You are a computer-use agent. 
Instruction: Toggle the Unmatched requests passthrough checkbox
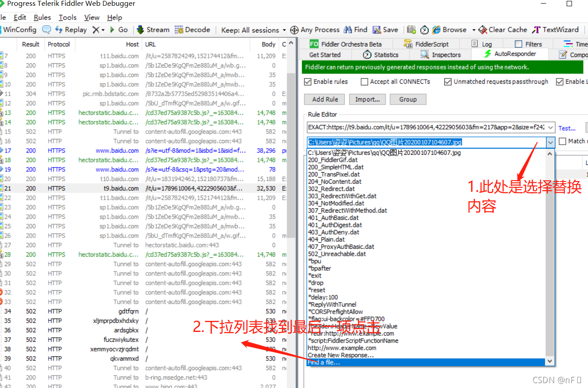pyautogui.click(x=448, y=82)
